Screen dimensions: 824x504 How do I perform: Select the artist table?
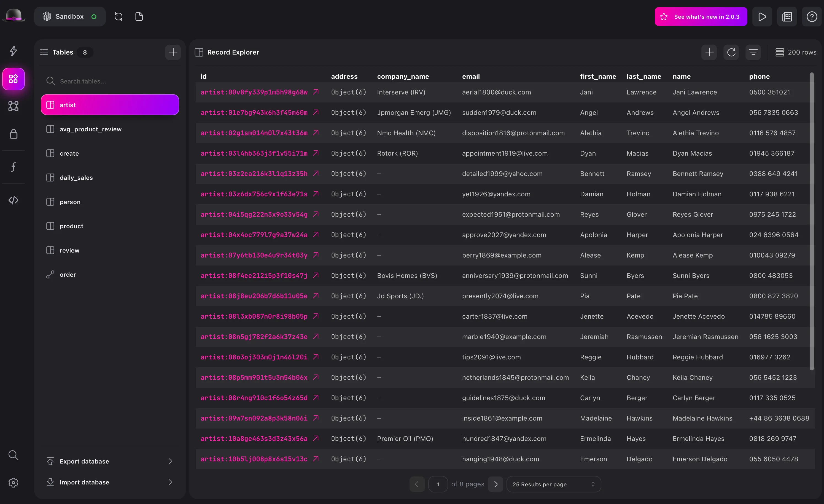110,105
